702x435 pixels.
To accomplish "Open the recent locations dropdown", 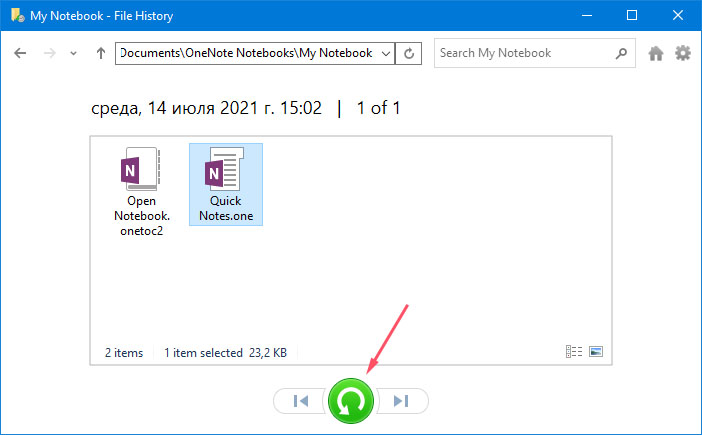I will 73,54.
